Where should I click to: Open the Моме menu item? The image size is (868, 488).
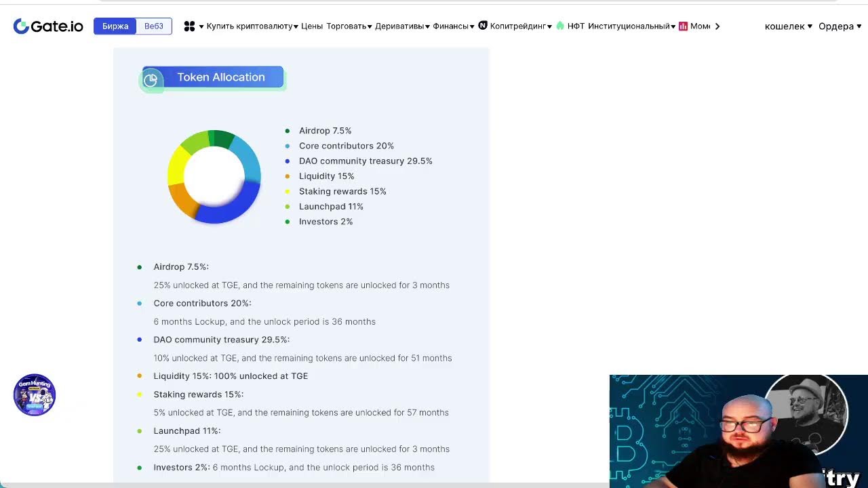point(701,26)
